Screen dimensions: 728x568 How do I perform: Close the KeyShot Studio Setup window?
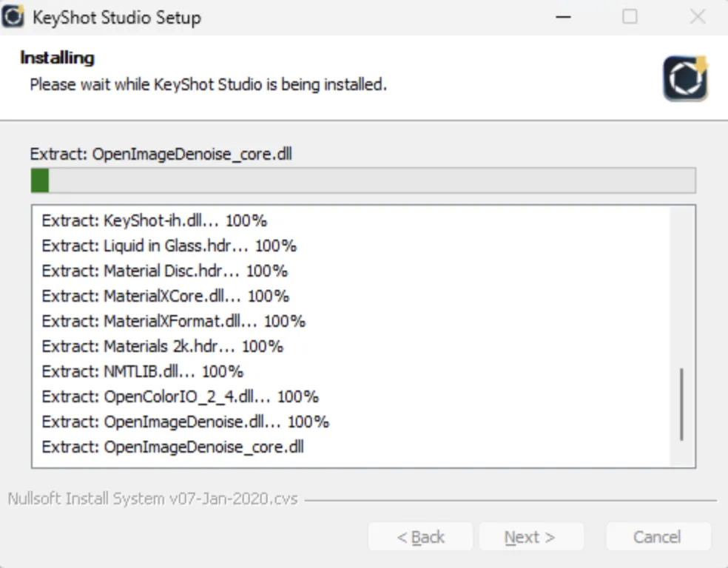pos(697,16)
